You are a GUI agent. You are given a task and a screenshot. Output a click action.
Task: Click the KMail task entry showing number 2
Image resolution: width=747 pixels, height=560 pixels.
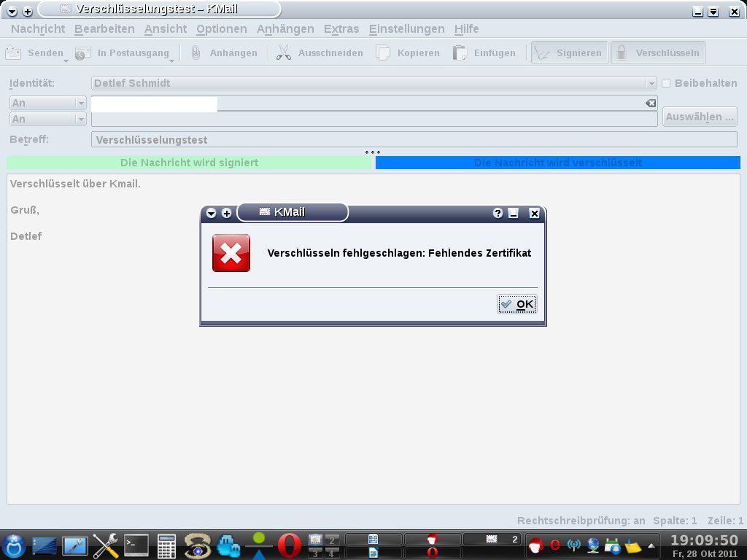[x=492, y=539]
